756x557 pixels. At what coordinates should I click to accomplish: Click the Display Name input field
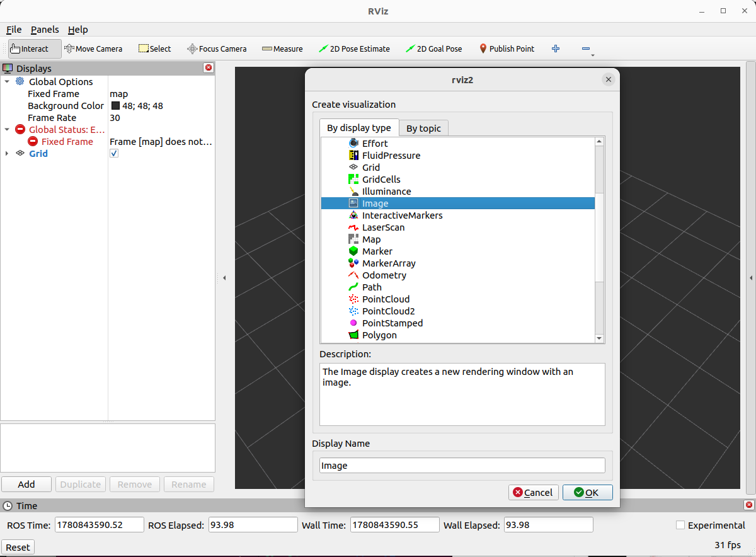pyautogui.click(x=462, y=466)
